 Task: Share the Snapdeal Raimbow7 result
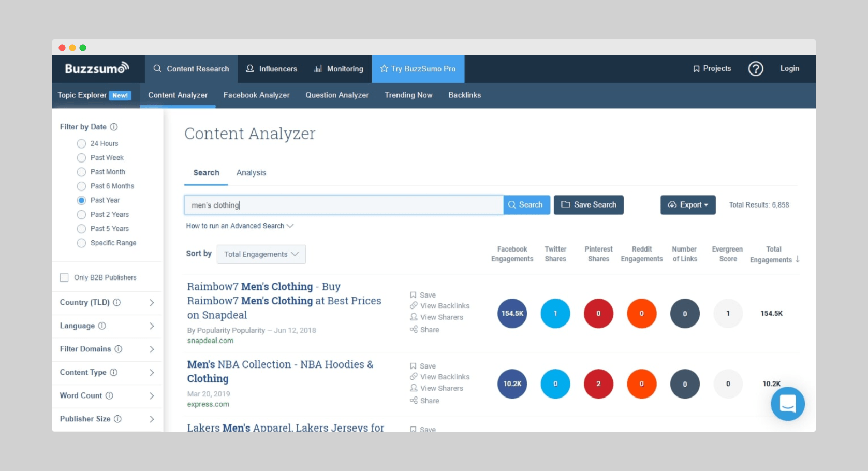(424, 330)
